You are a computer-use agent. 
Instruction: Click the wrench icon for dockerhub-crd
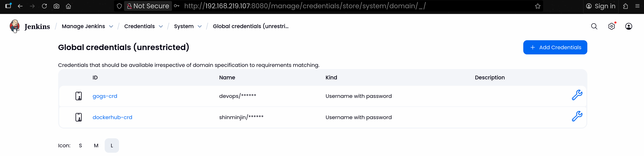point(577,117)
